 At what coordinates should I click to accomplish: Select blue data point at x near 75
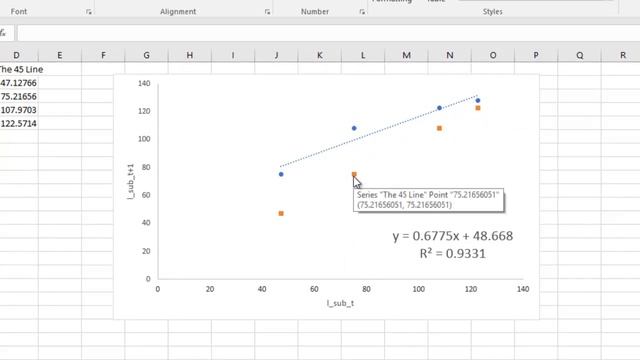(x=354, y=128)
